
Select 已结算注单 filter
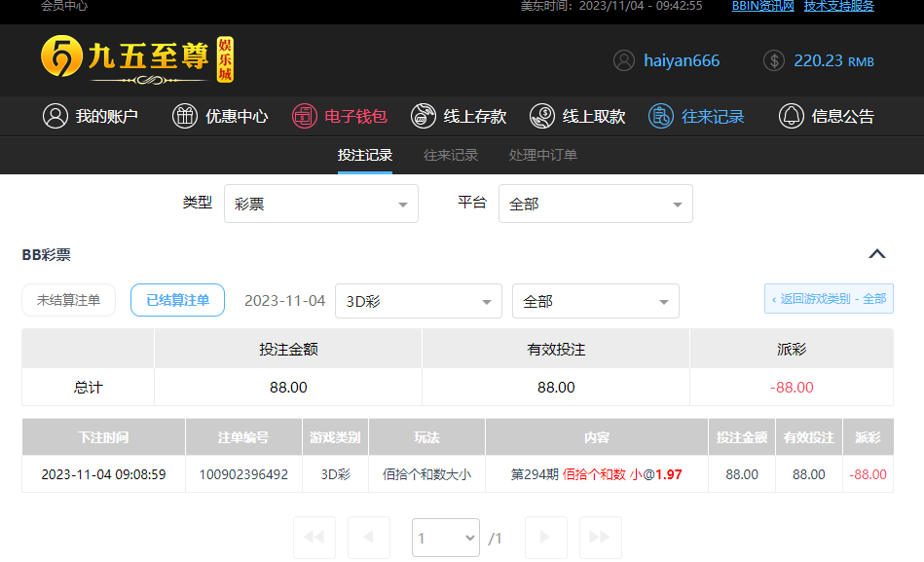click(x=177, y=300)
